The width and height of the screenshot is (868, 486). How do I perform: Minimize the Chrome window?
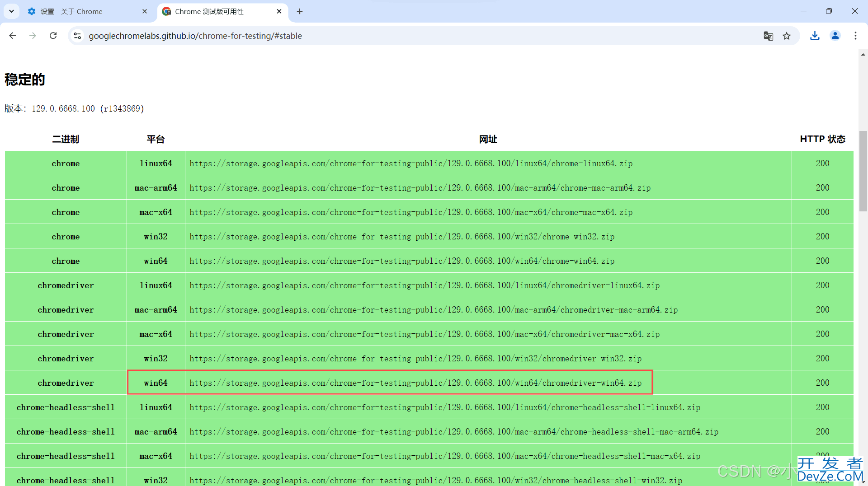[x=803, y=11]
